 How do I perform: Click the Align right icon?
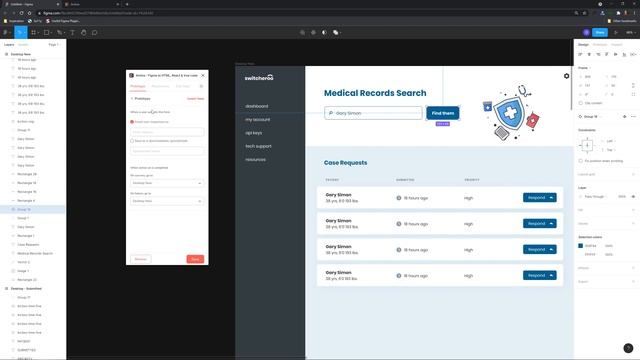tap(598, 54)
